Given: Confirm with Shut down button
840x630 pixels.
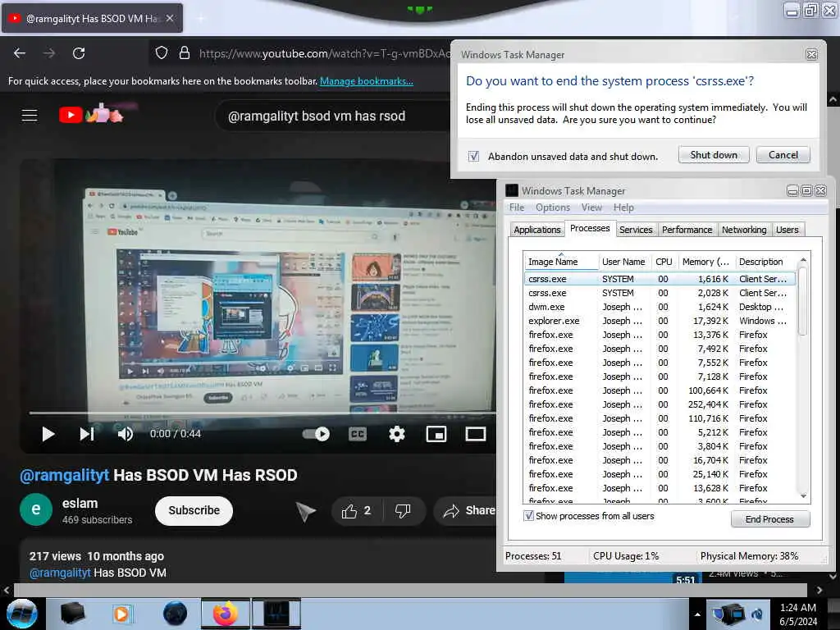Looking at the screenshot, I should click(x=714, y=155).
